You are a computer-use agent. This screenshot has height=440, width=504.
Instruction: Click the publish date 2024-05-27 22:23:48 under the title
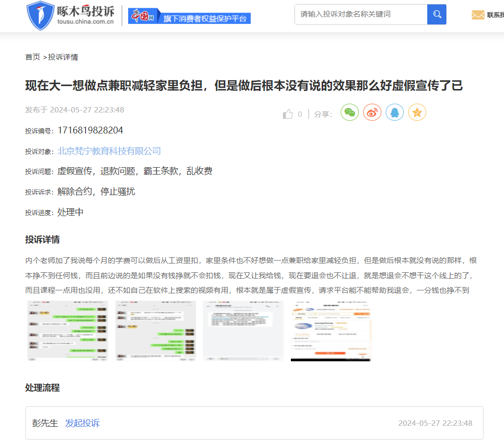coord(87,110)
